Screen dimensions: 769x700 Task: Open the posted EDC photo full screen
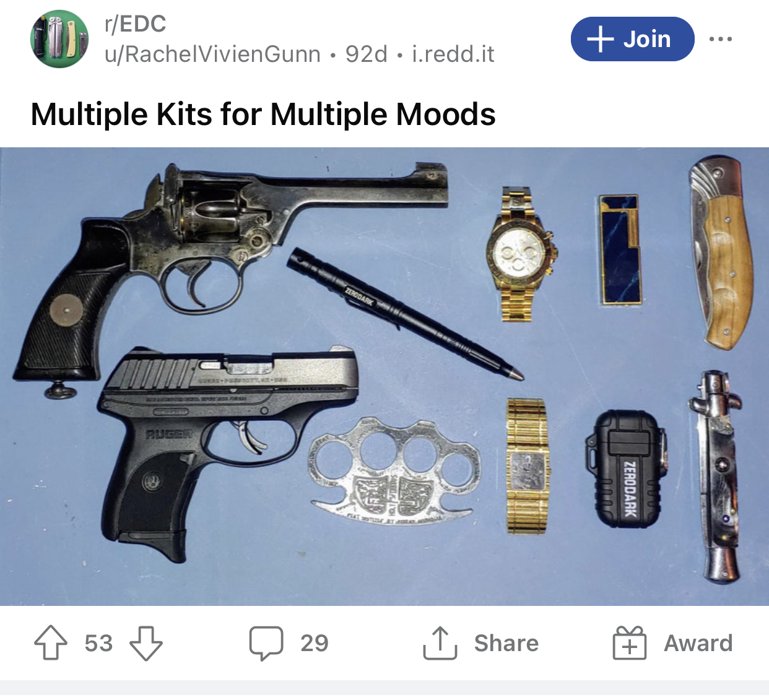tap(384, 376)
